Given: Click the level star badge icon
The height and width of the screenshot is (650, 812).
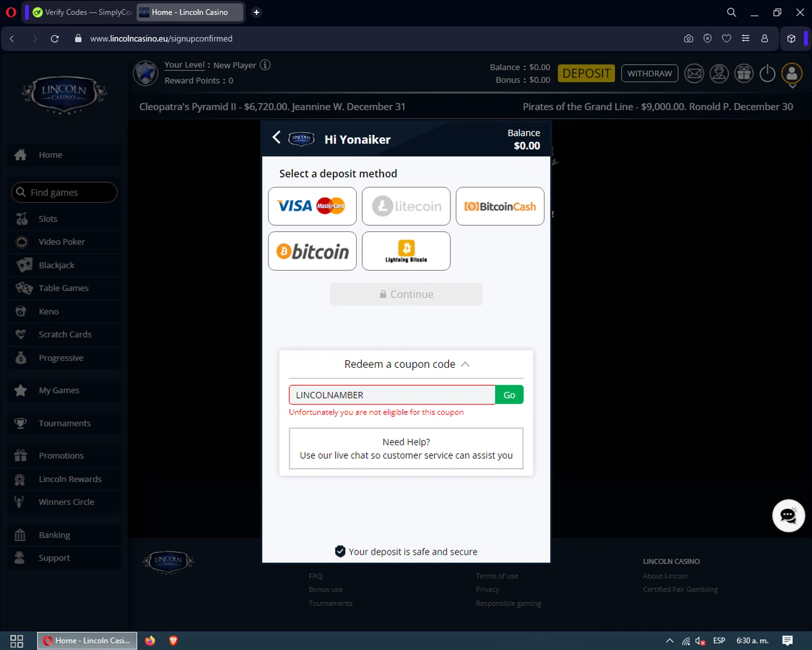Looking at the screenshot, I should [x=146, y=73].
